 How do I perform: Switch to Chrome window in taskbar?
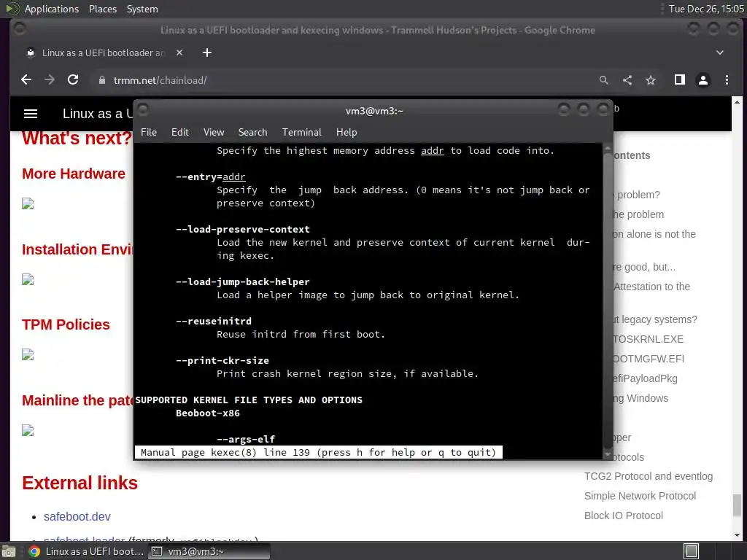[x=86, y=551]
